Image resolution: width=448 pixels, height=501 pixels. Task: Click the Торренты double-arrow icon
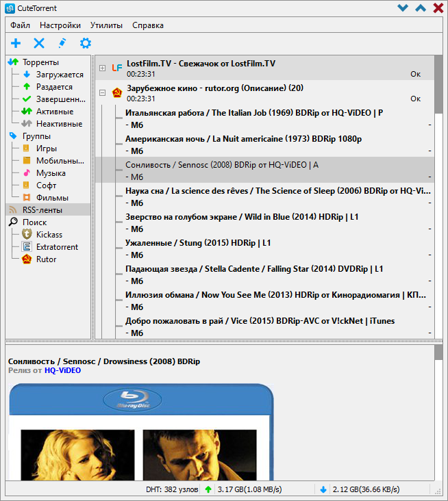13,62
